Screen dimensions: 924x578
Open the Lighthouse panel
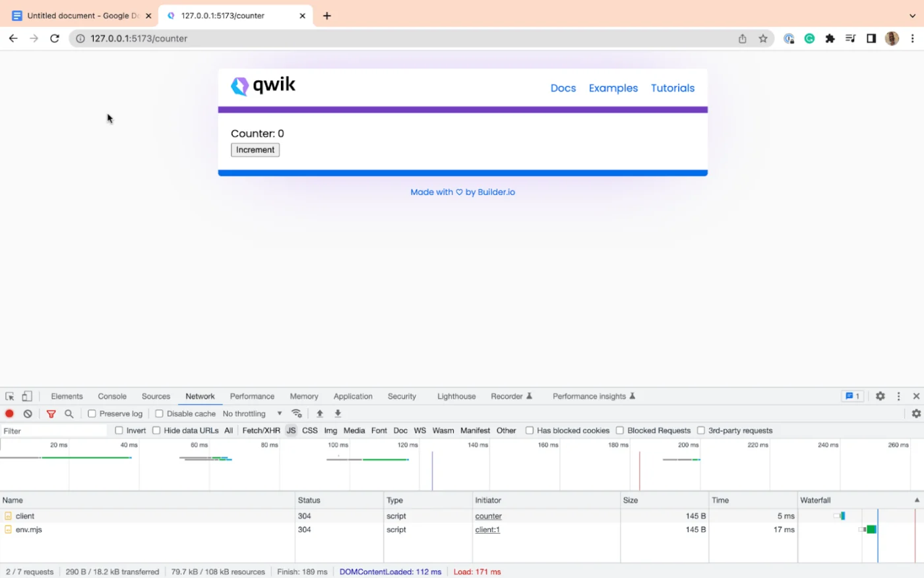coord(456,396)
